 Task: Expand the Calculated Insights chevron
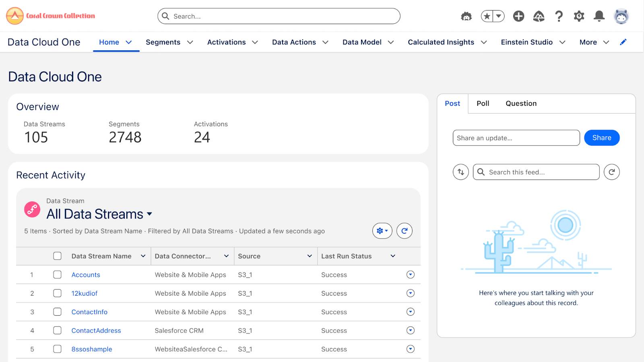(484, 42)
